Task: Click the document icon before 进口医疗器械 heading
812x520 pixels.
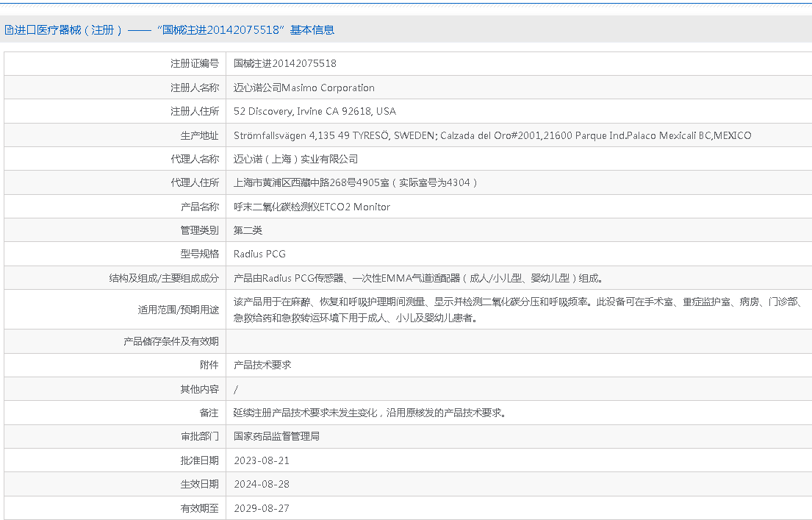Action: point(9,30)
